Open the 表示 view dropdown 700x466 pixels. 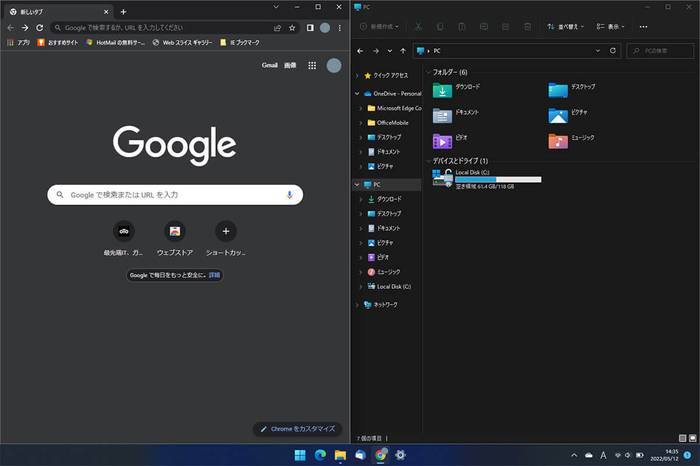tap(611, 27)
